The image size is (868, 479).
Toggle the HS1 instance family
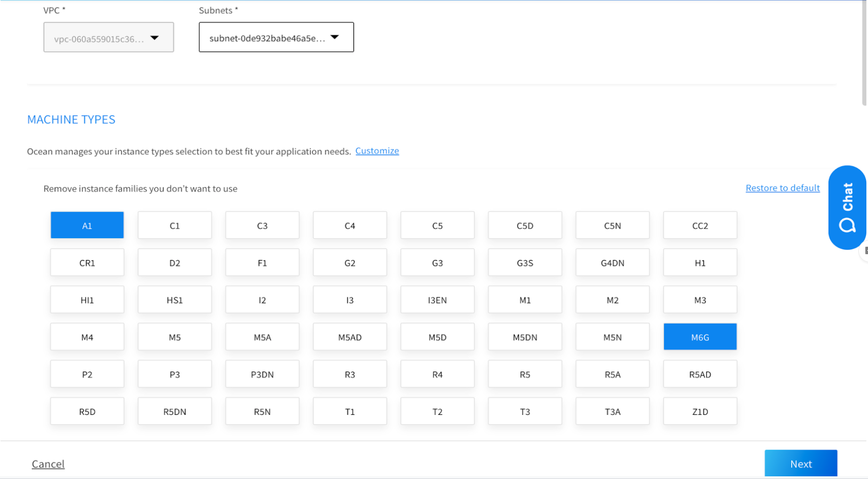click(x=175, y=300)
